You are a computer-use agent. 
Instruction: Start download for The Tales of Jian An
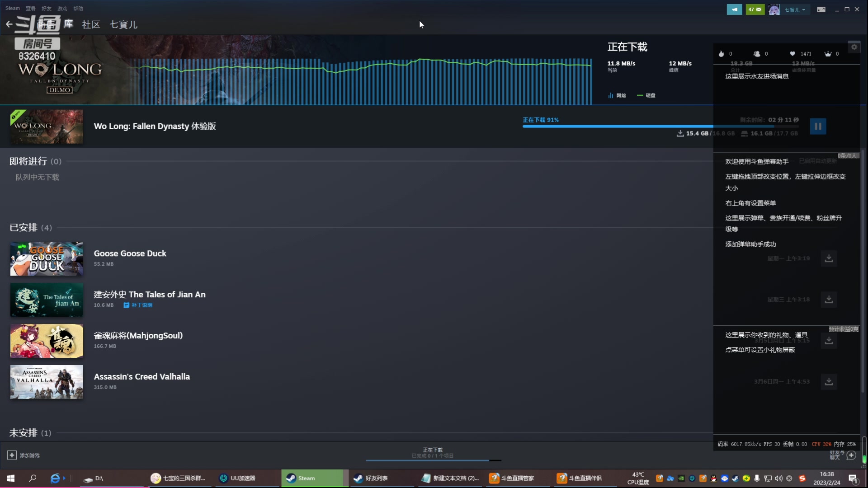(829, 300)
